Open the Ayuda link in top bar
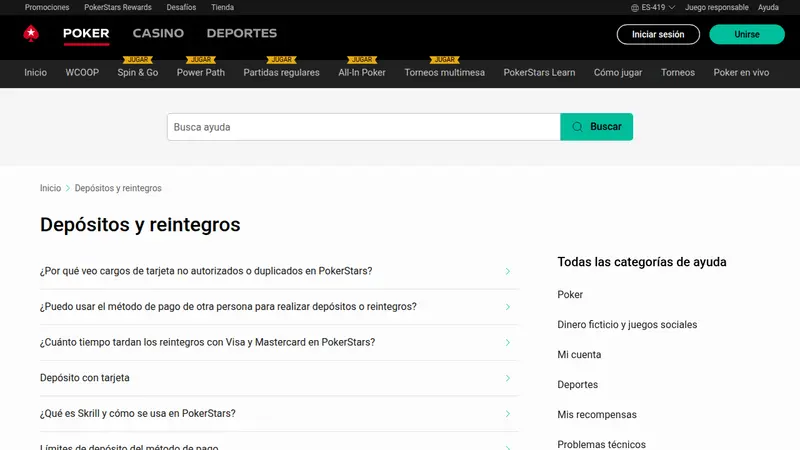800x450 pixels. pyautogui.click(x=768, y=8)
